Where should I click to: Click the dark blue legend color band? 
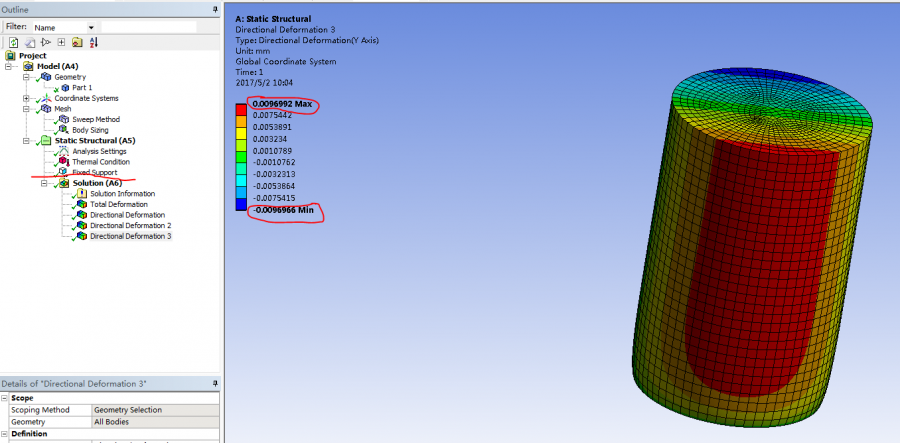pos(241,204)
